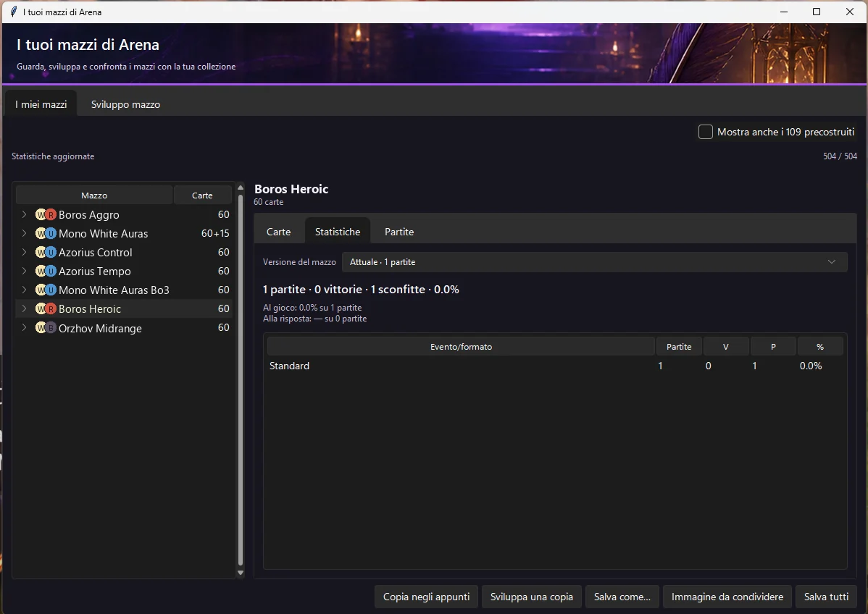This screenshot has width=868, height=614.
Task: Click the feather app icon in title bar
Action: [13, 12]
